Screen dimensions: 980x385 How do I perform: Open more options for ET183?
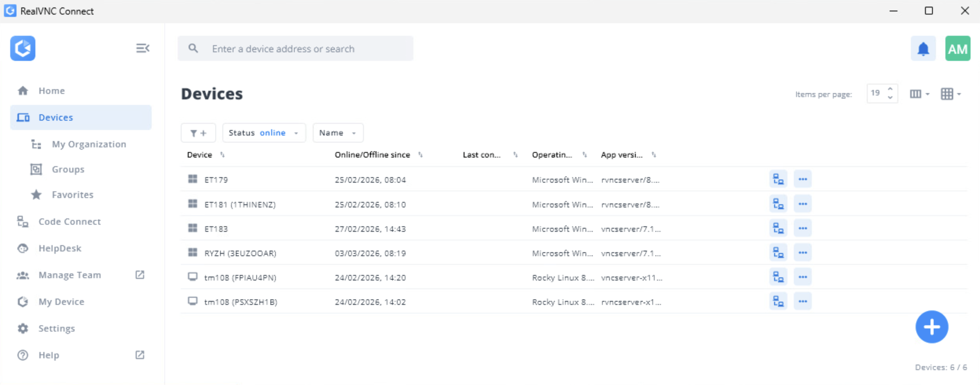[x=802, y=229]
